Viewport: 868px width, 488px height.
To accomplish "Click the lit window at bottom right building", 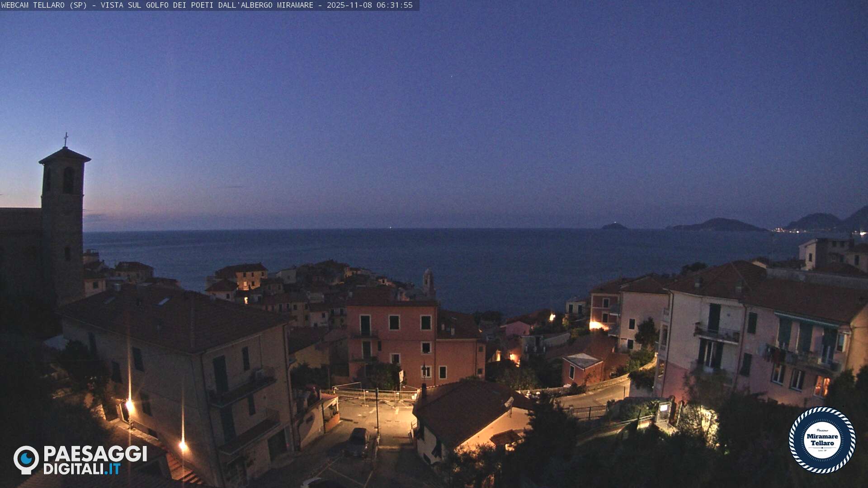I will click(x=821, y=386).
